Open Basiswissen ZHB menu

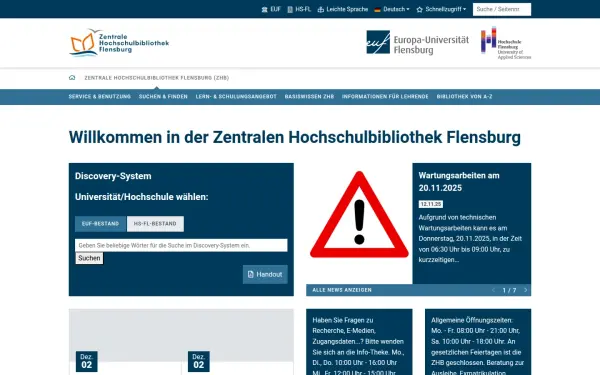pos(309,97)
